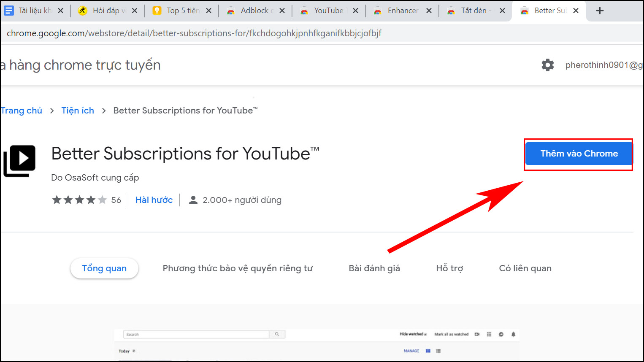This screenshot has height=362, width=644.
Task: Open the web store settings gear
Action: coord(548,65)
